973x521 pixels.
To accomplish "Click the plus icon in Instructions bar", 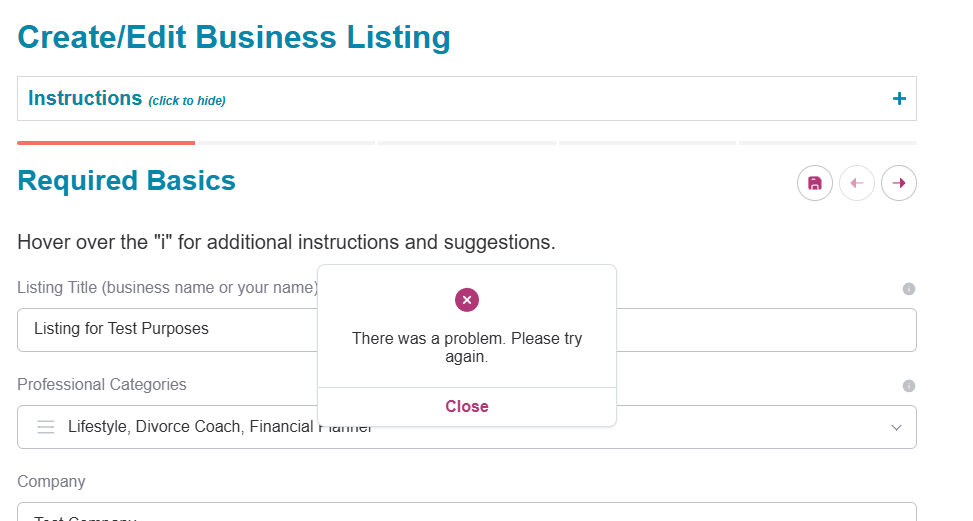I will click(899, 98).
